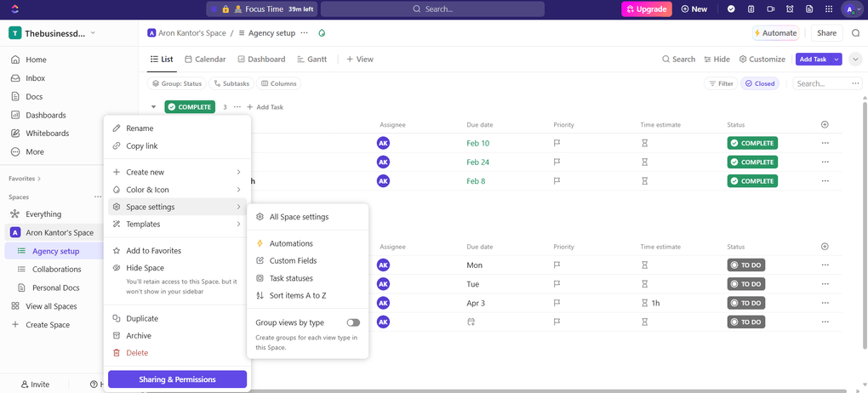868x393 pixels.
Task: Toggle the Focus Time indicator
Action: tap(262, 9)
